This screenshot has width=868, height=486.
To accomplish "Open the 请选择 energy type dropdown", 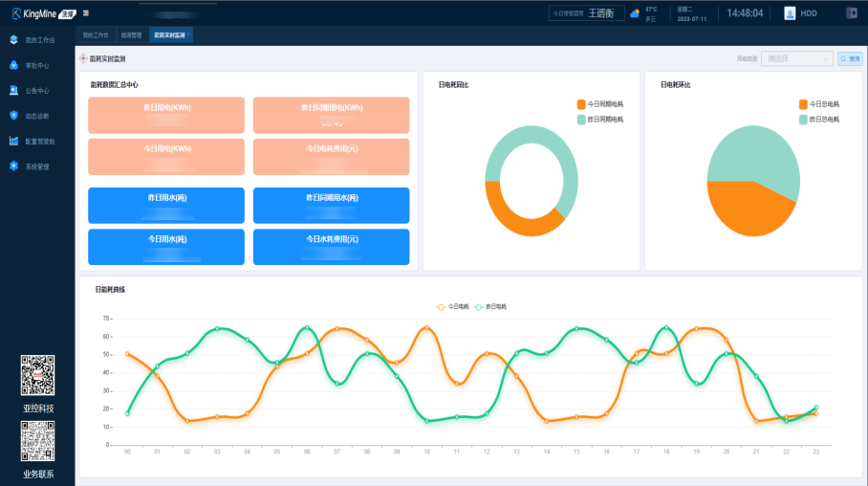I will click(x=796, y=58).
